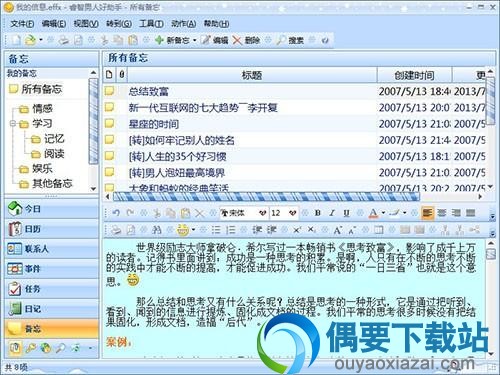This screenshot has width=500, height=375.
Task: Open the 转到(G) menu
Action: pyautogui.click(x=119, y=24)
